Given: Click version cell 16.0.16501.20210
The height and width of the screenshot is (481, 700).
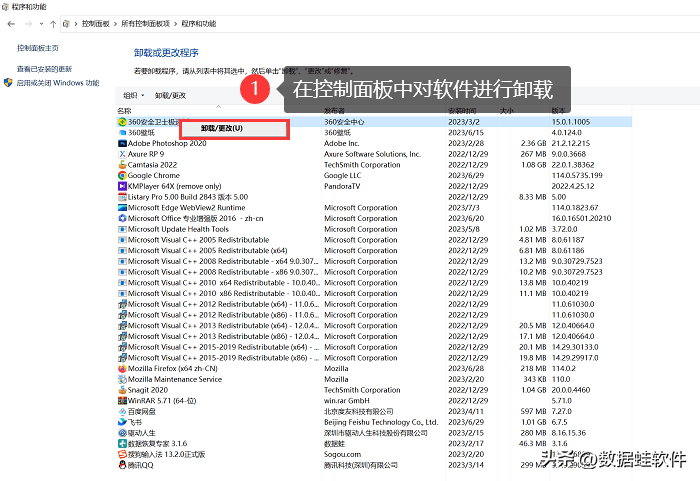Looking at the screenshot, I should (x=581, y=218).
